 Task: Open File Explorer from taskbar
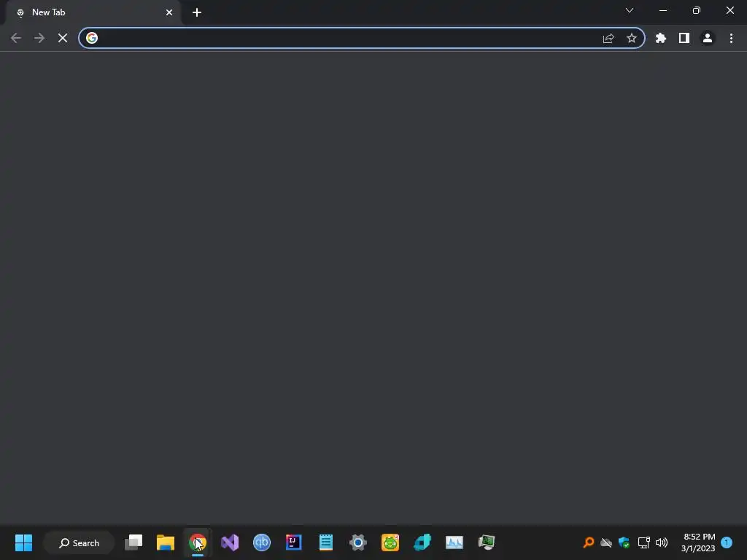pyautogui.click(x=166, y=542)
